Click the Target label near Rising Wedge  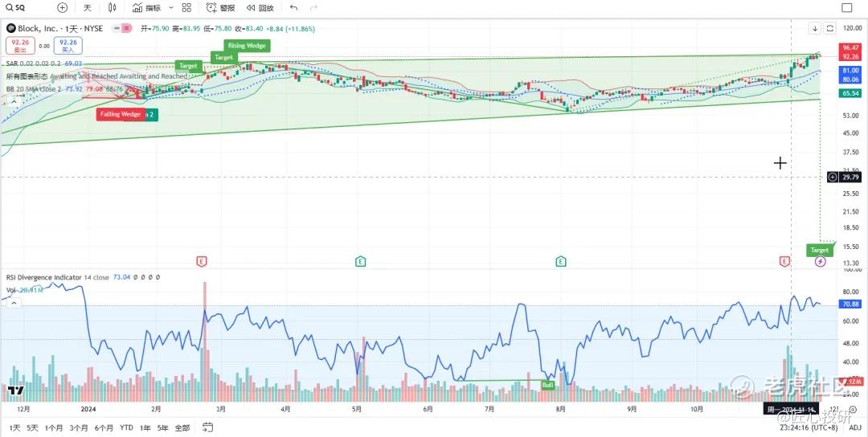pyautogui.click(x=223, y=58)
